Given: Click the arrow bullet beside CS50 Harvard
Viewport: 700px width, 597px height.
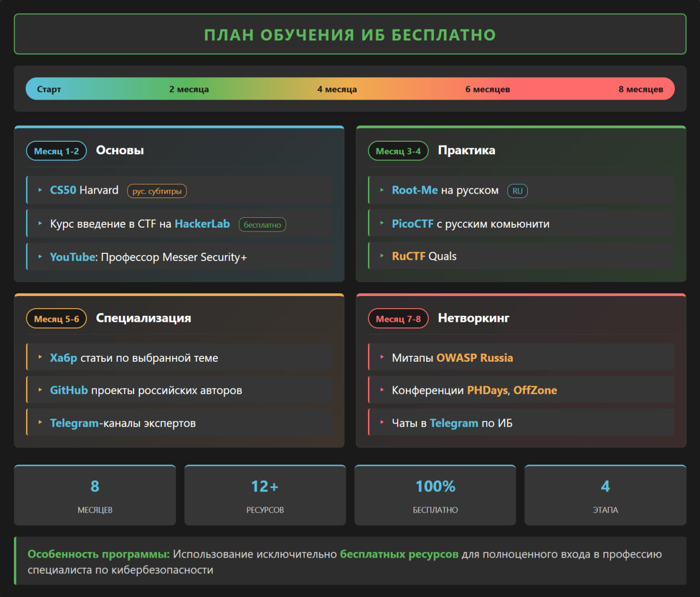Looking at the screenshot, I should (x=40, y=190).
